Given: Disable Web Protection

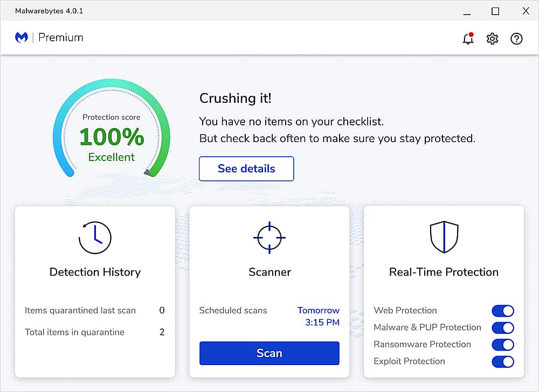Looking at the screenshot, I should point(503,311).
